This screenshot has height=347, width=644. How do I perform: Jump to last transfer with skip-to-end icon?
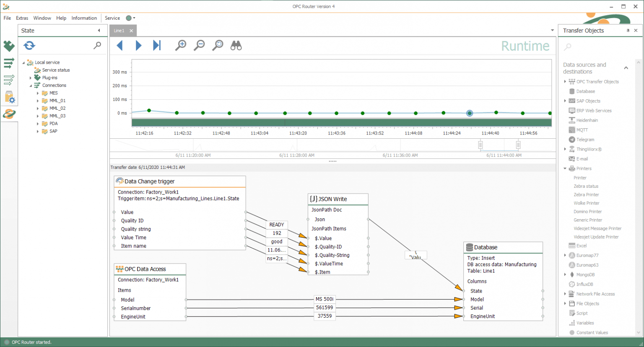[x=157, y=45]
